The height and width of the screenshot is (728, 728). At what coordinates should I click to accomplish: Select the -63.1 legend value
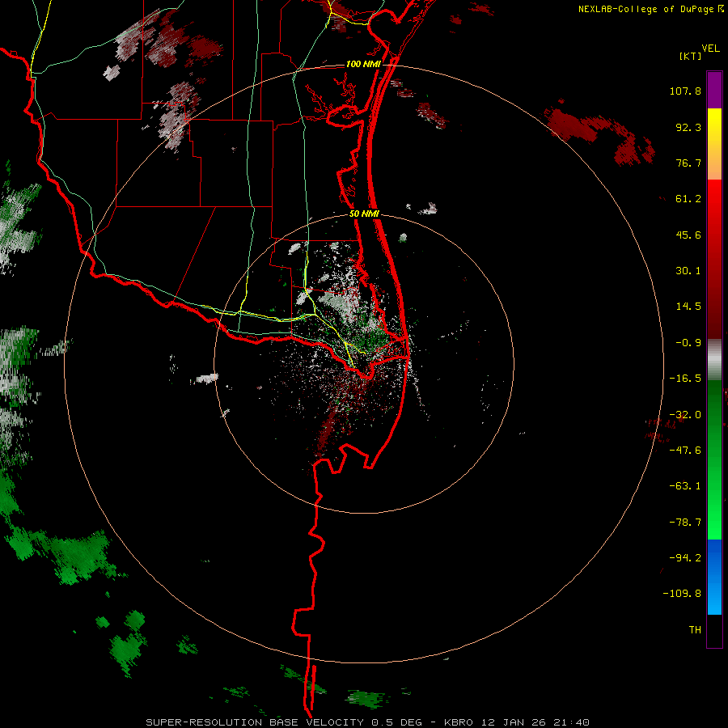[x=685, y=486]
